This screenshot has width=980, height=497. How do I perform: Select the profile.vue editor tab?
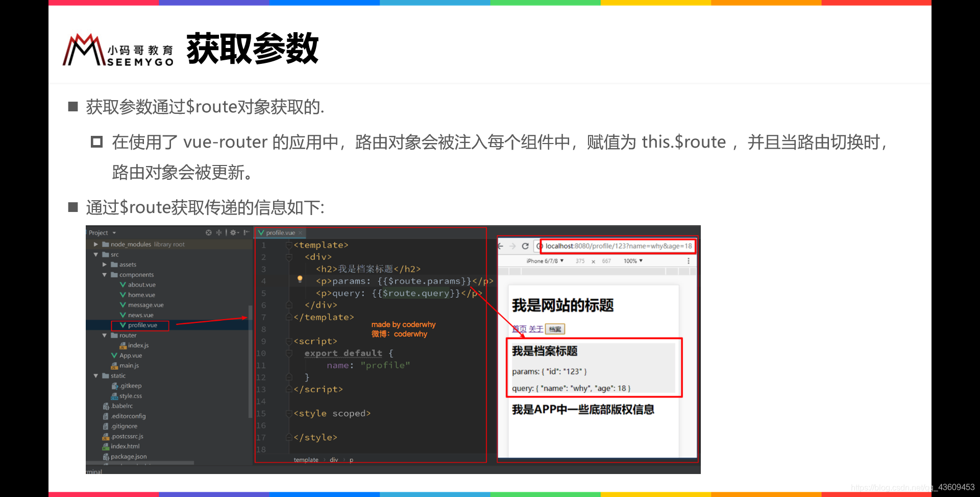280,233
